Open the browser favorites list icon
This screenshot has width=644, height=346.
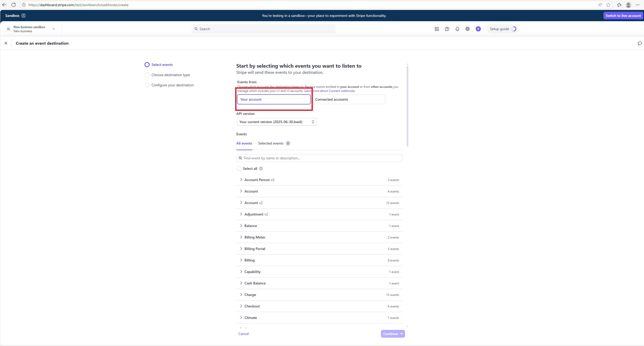click(x=619, y=5)
